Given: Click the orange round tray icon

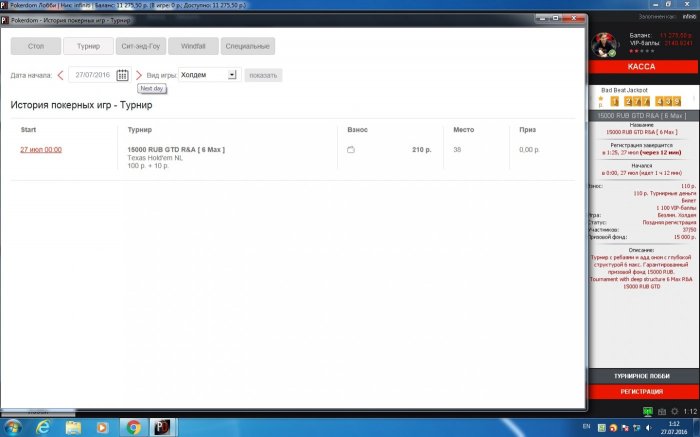Looking at the screenshot, I should (x=613, y=428).
